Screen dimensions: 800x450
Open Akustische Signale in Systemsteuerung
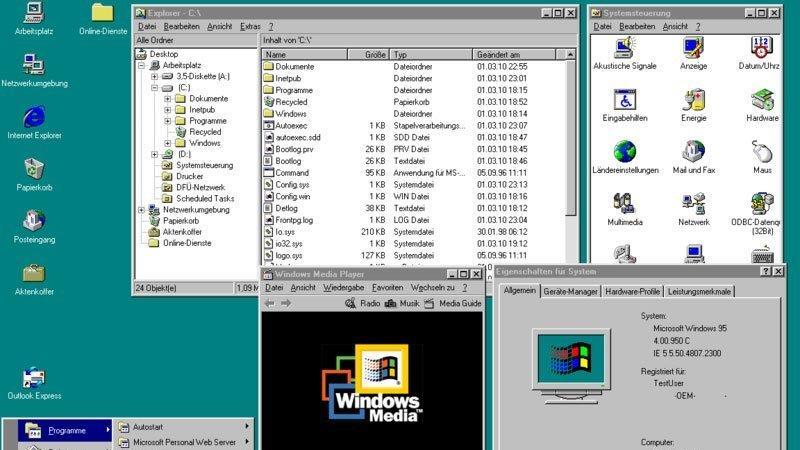point(624,53)
